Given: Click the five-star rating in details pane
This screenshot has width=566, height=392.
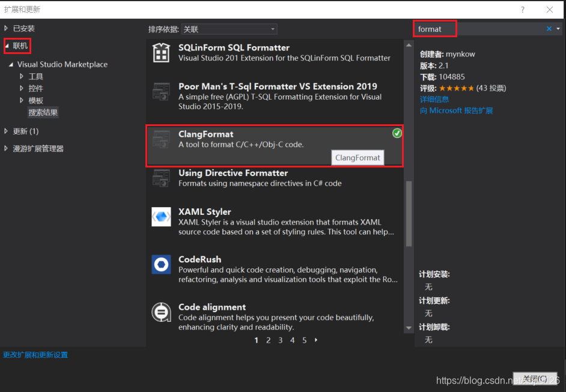Looking at the screenshot, I should 456,88.
